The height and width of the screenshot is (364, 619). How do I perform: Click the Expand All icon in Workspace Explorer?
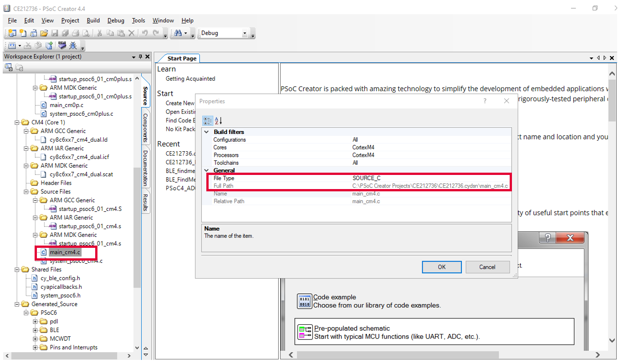(8, 67)
